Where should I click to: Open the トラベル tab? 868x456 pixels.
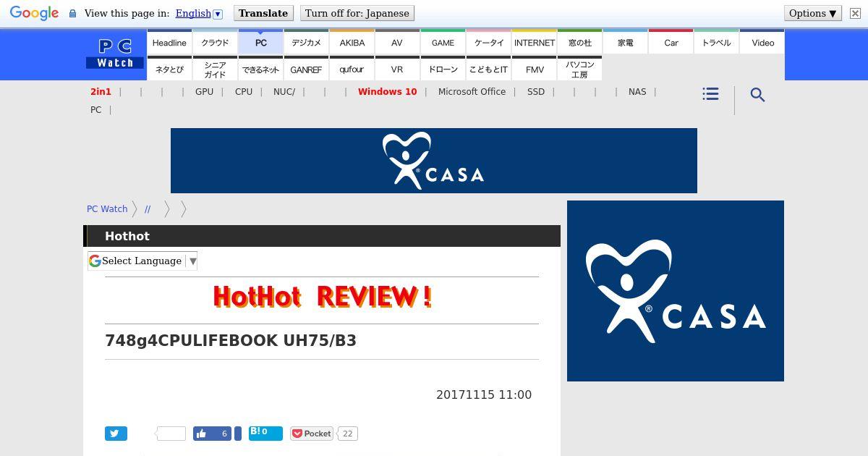pyautogui.click(x=716, y=42)
